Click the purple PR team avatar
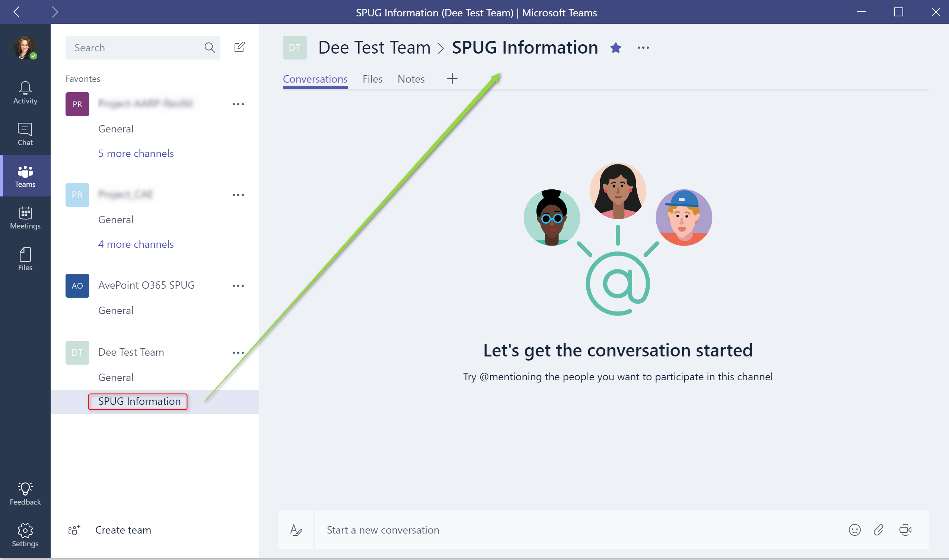The image size is (949, 560). click(x=77, y=104)
